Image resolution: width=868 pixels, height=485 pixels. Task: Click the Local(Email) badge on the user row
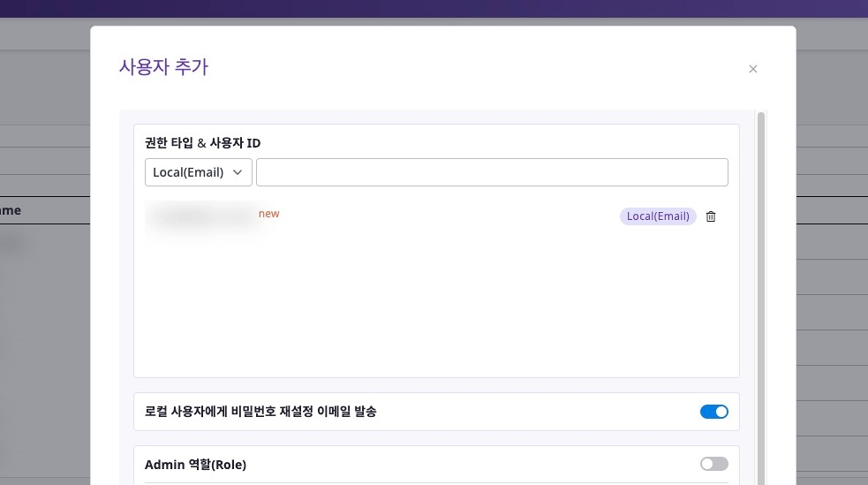[x=658, y=216]
